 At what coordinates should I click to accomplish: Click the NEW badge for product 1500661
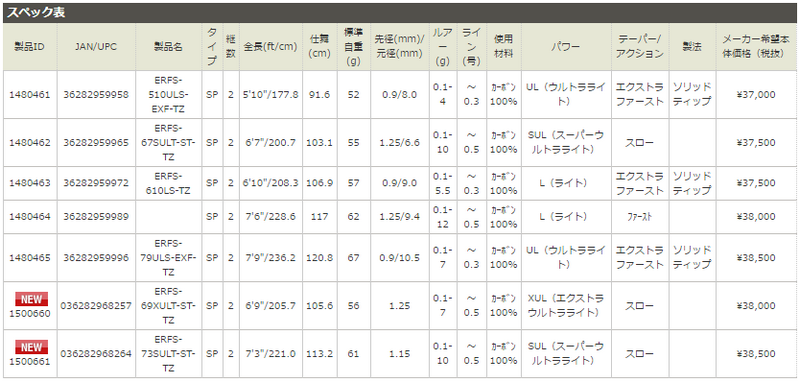31,347
